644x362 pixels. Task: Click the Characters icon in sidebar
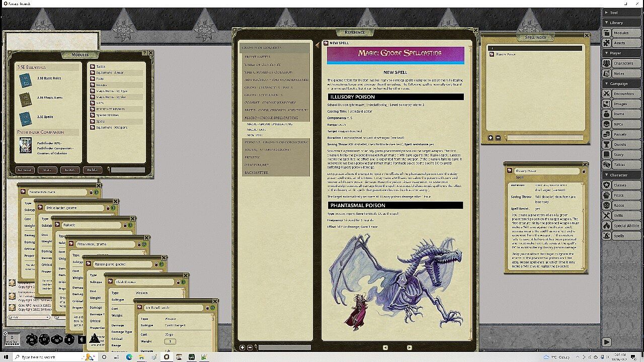click(607, 63)
